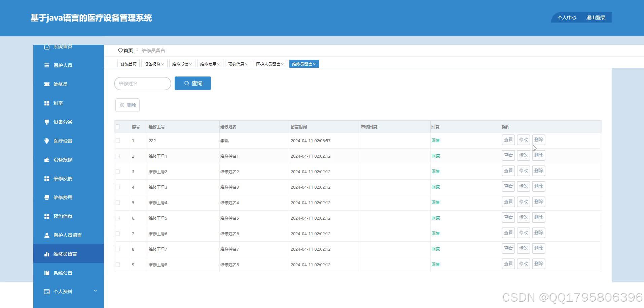Open 个人中心 in the header
Image resolution: width=644 pixels, height=308 pixels.
(x=567, y=18)
